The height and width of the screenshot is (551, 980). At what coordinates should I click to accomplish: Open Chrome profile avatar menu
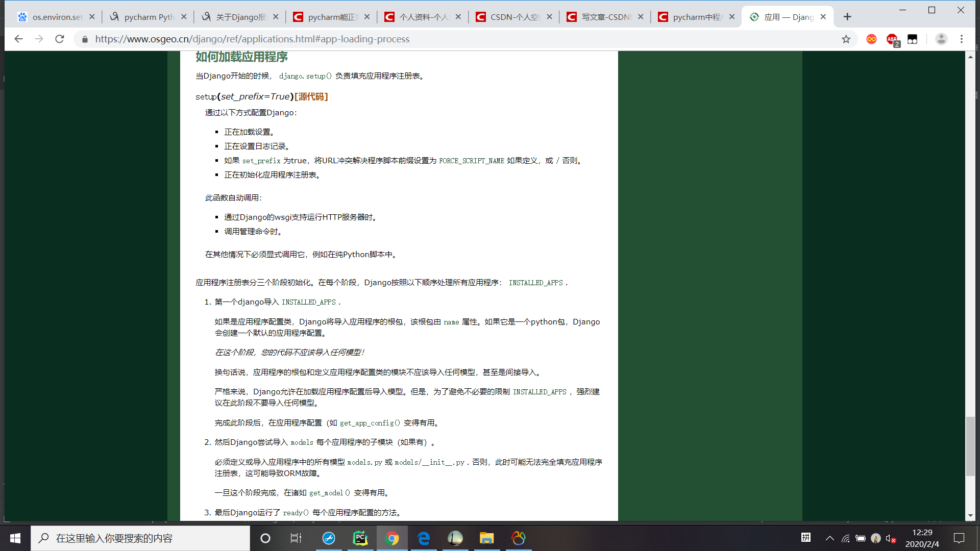tap(941, 39)
